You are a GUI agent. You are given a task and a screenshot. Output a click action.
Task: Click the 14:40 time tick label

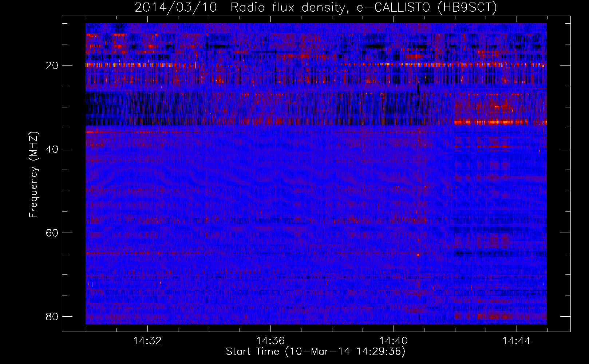394,341
